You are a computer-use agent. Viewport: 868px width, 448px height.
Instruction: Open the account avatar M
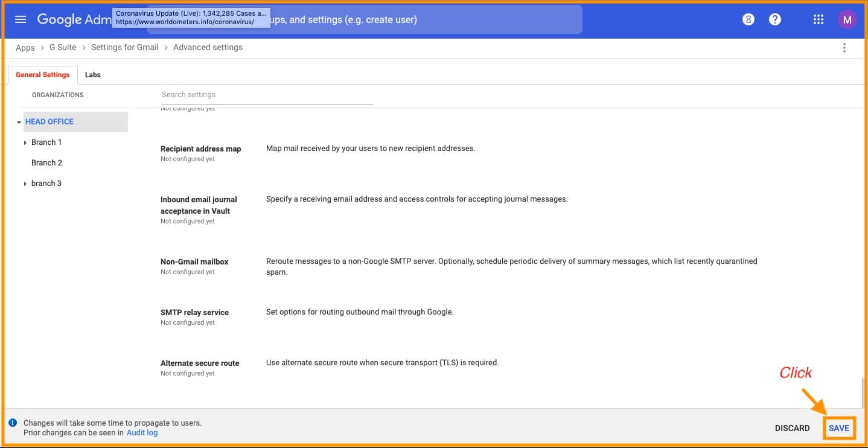click(847, 19)
